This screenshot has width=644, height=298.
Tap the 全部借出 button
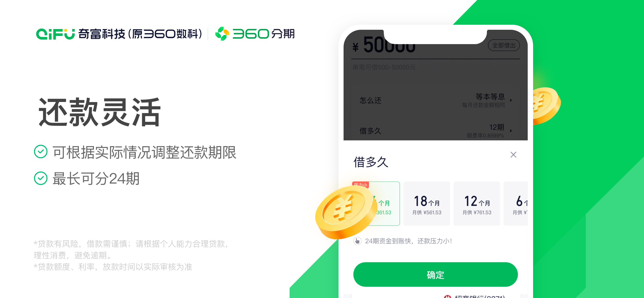click(504, 45)
